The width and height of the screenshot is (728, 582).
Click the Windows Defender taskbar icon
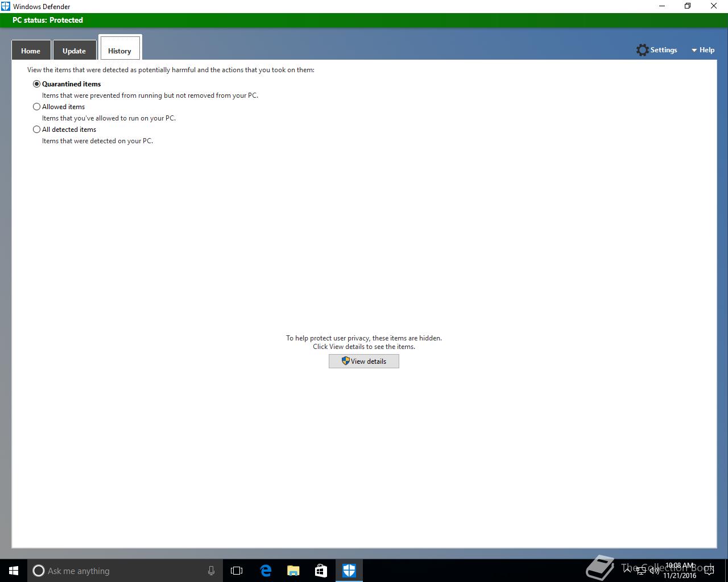click(x=349, y=571)
